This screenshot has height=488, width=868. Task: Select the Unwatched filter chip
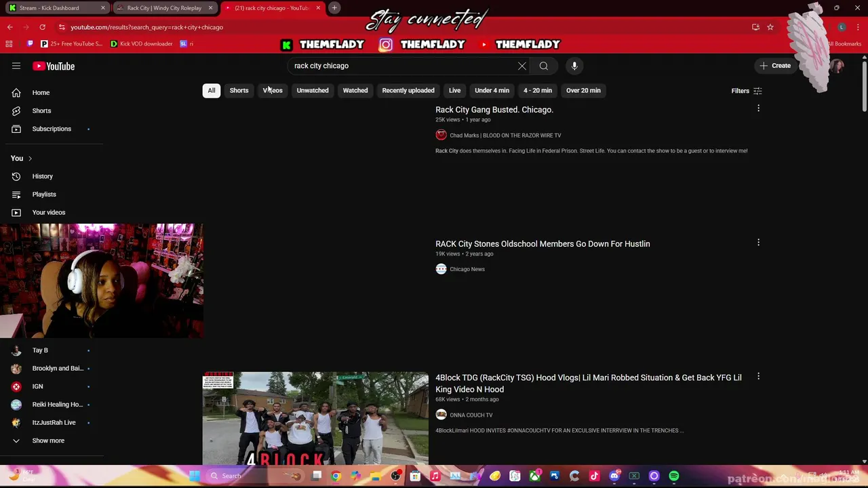point(313,90)
